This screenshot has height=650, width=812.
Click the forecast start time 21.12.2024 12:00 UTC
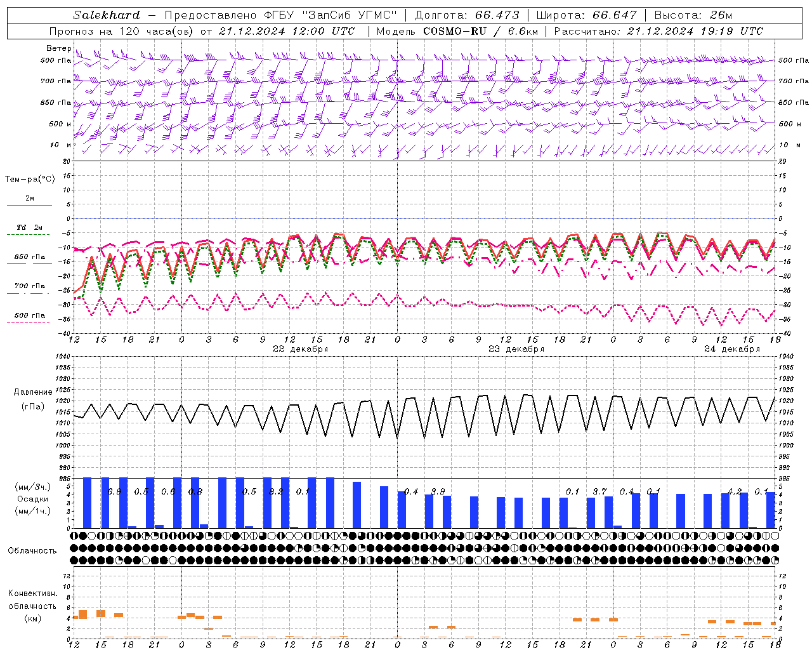point(287,31)
